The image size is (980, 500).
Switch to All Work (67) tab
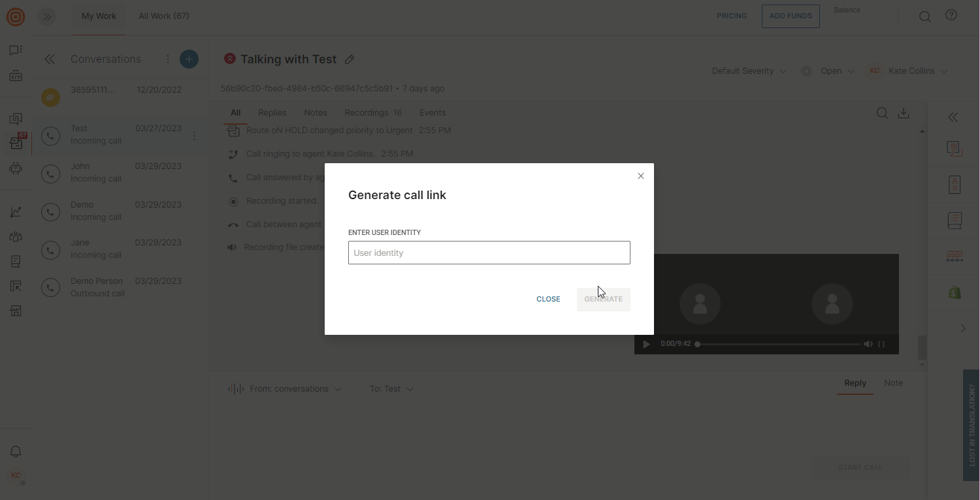pos(164,16)
